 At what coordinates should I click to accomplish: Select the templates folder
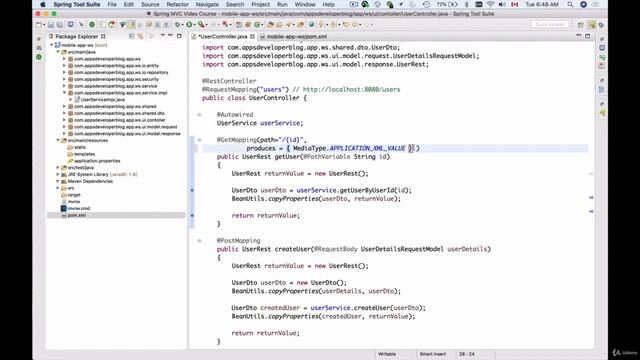(x=84, y=154)
